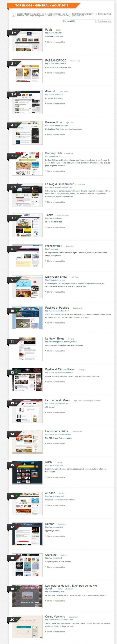Screen dimensions: 117x644
Task: Click the Topito website thumbnail
Action: [x=27, y=226]
